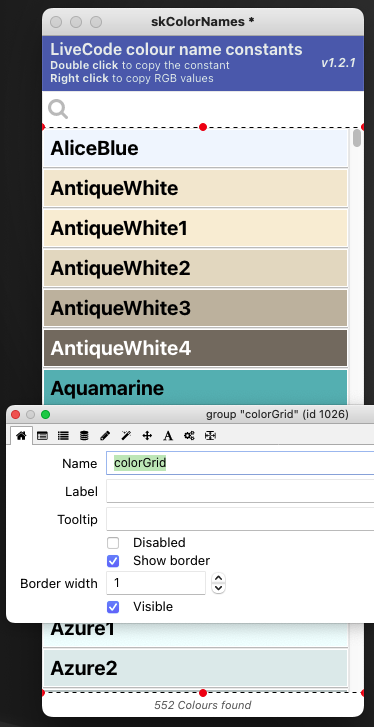Viewport: 374px width, 727px height.
Task: Zoom the colorGrid inspector with green button
Action: pyautogui.click(x=45, y=414)
